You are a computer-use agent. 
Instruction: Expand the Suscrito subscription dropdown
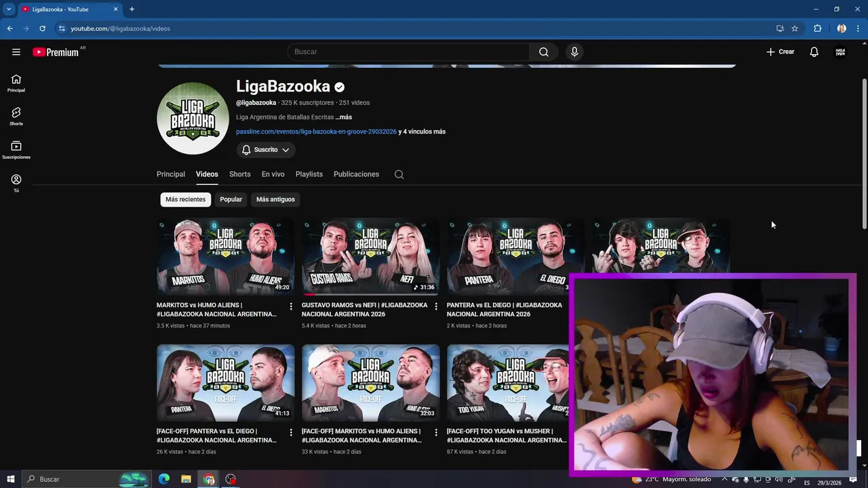point(266,150)
